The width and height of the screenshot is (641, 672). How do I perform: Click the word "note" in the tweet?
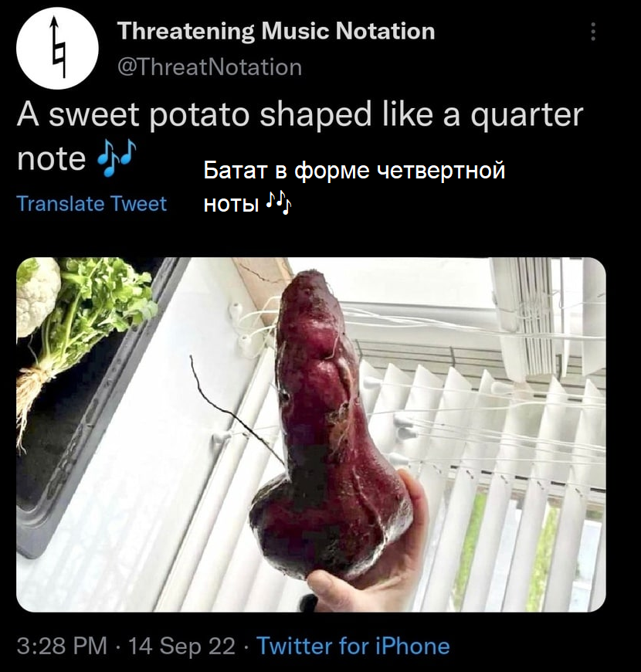click(x=51, y=158)
